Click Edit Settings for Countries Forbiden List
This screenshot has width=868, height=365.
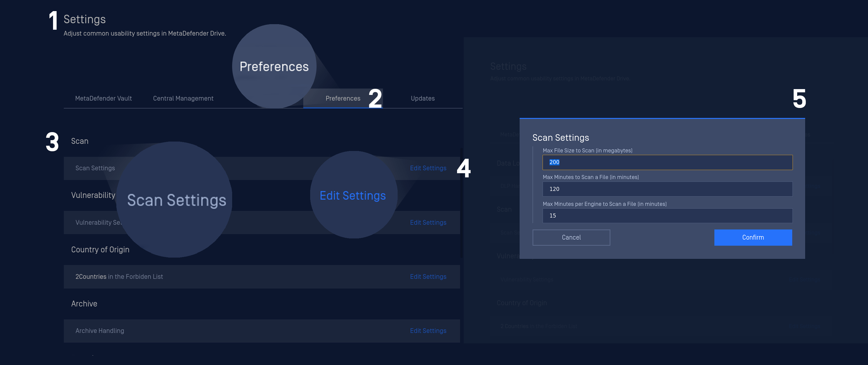click(428, 276)
